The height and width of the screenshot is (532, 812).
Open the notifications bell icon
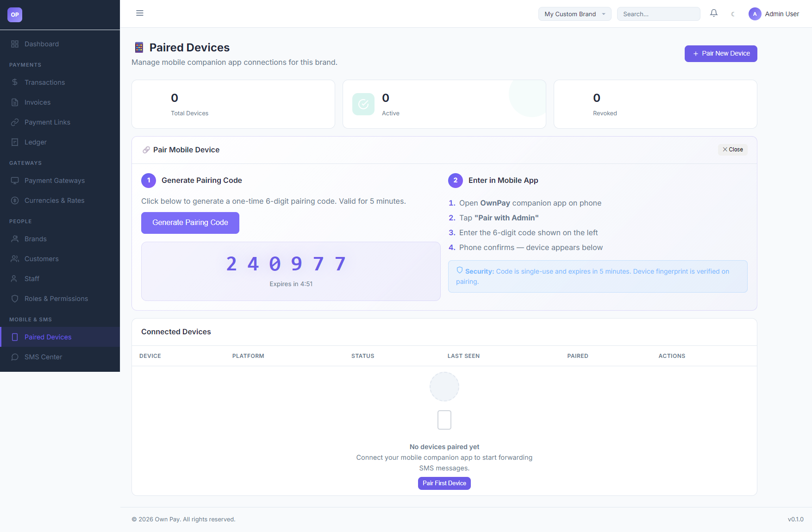(x=714, y=13)
